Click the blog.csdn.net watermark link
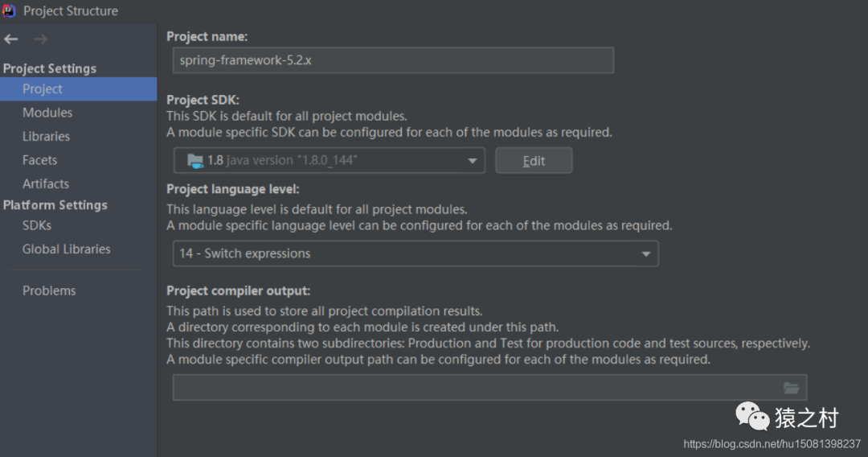The height and width of the screenshot is (457, 868). point(772,444)
